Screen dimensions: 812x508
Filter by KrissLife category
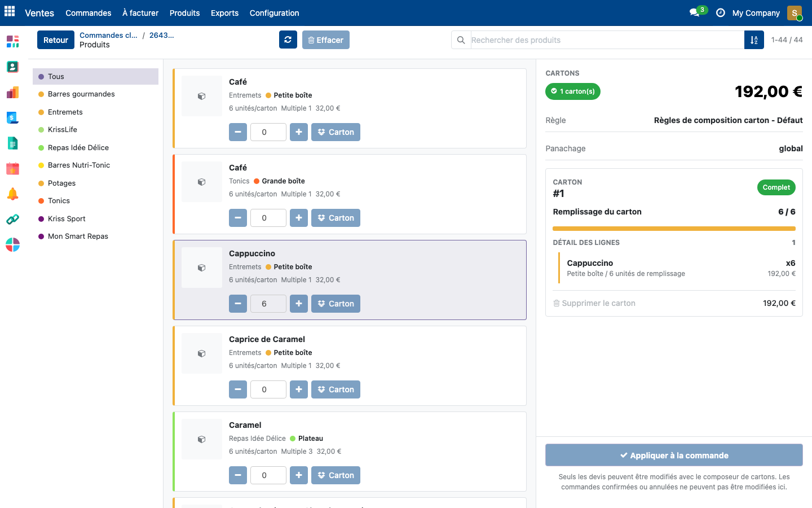(x=95, y=130)
